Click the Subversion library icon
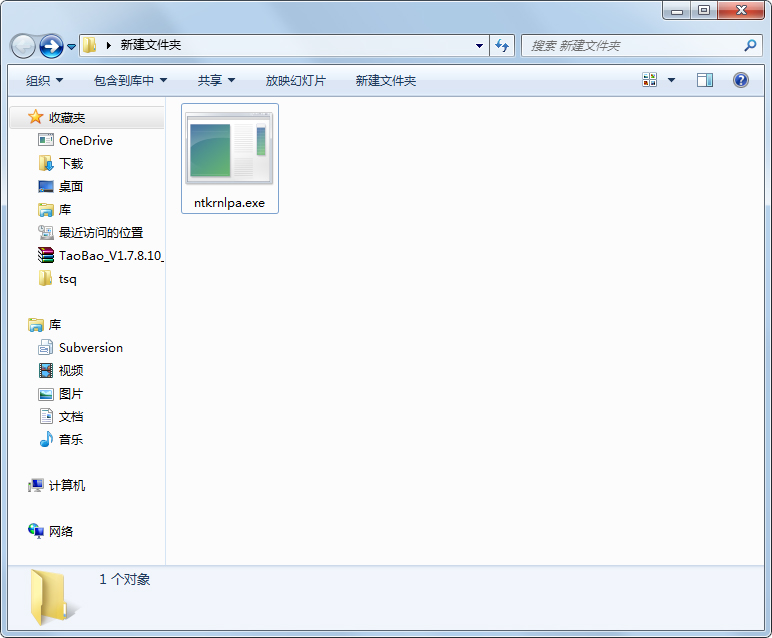Screen dimensions: 772x638 [46, 348]
